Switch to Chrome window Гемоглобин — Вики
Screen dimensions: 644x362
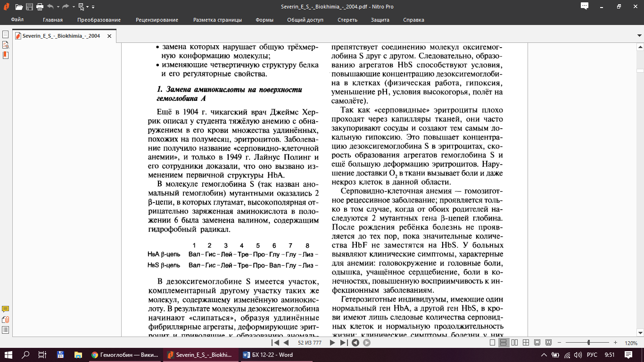pyautogui.click(x=125, y=355)
